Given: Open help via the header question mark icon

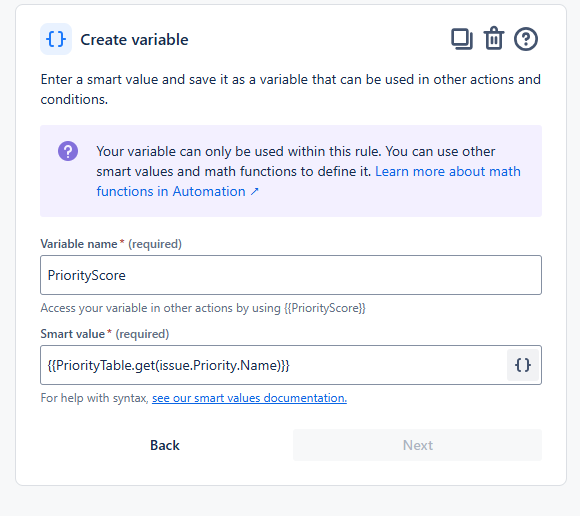Looking at the screenshot, I should coord(526,39).
